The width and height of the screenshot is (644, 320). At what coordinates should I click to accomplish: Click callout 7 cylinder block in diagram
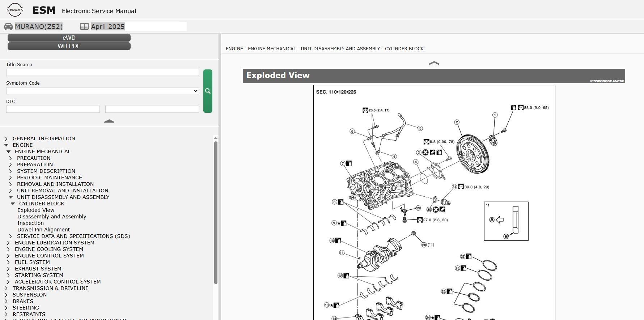(x=343, y=163)
